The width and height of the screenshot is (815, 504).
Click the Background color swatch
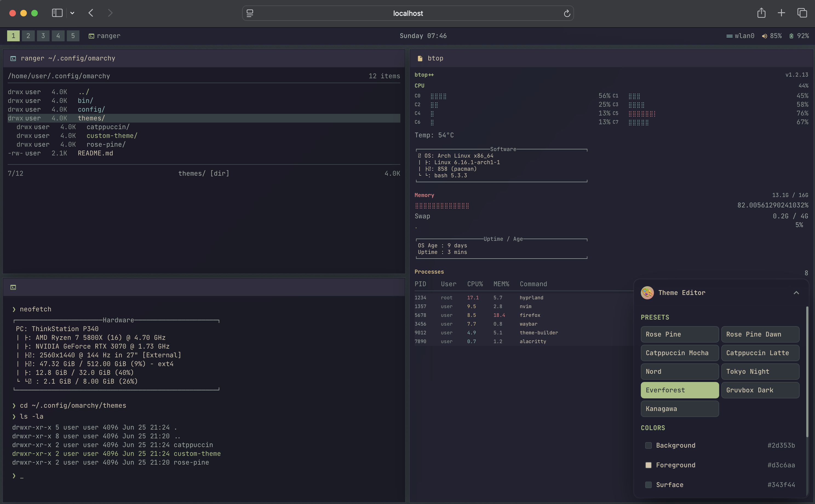(x=648, y=445)
